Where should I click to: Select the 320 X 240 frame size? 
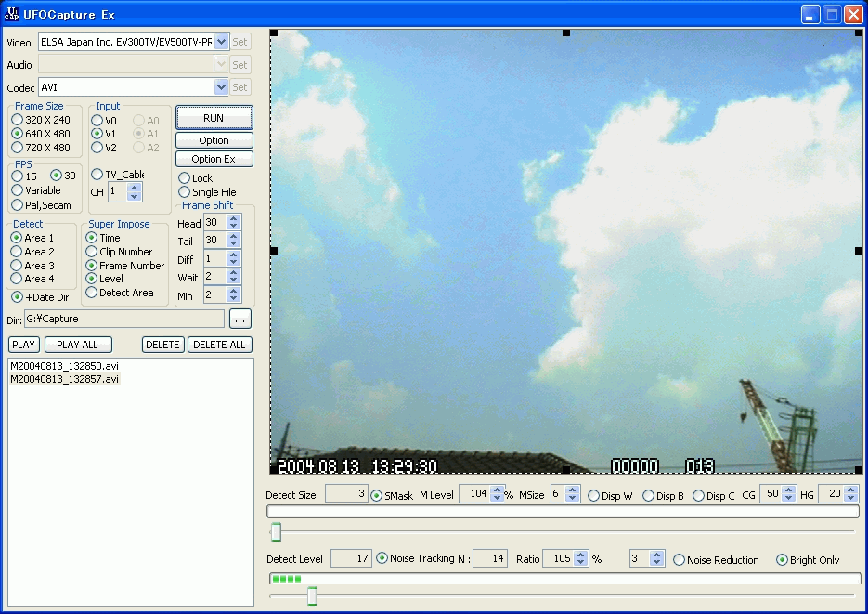pyautogui.click(x=18, y=120)
